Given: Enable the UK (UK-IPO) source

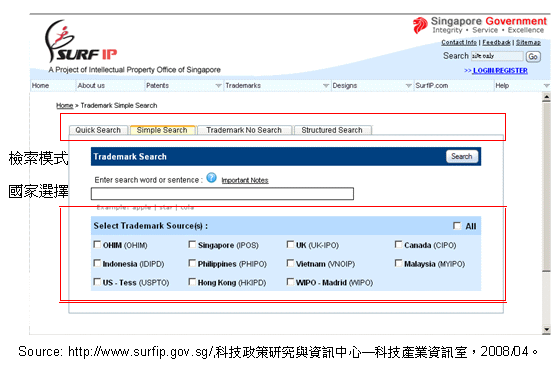Looking at the screenshot, I should pyautogui.click(x=290, y=244).
